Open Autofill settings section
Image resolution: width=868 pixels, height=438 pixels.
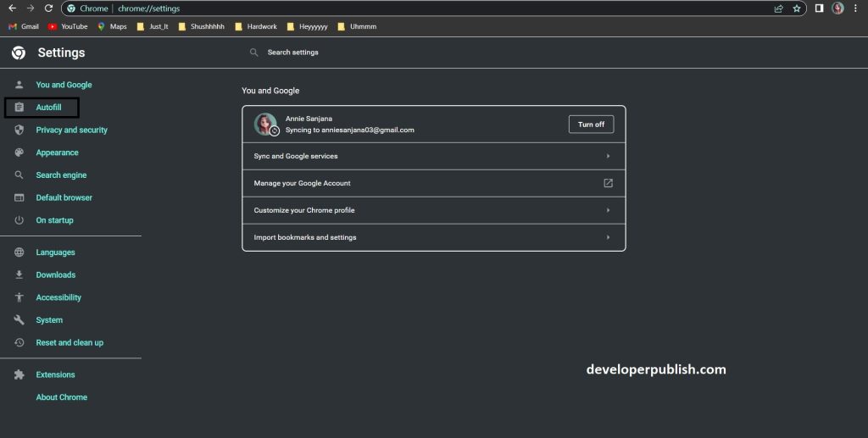point(48,108)
